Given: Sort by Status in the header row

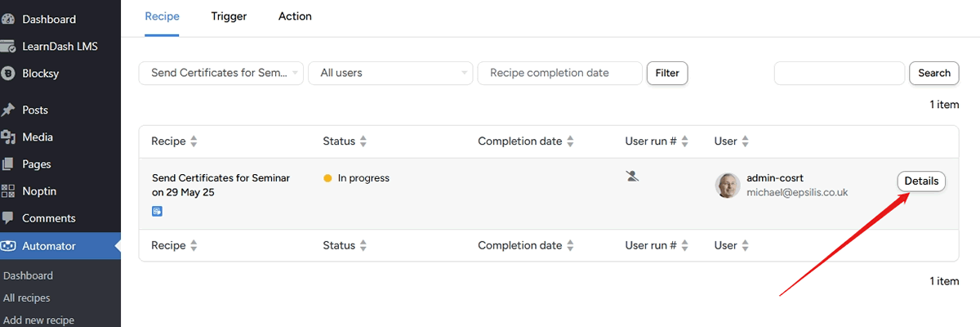Looking at the screenshot, I should [x=345, y=141].
